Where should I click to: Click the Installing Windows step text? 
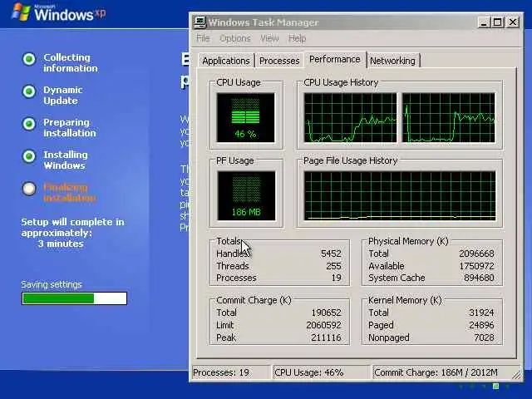66,160
